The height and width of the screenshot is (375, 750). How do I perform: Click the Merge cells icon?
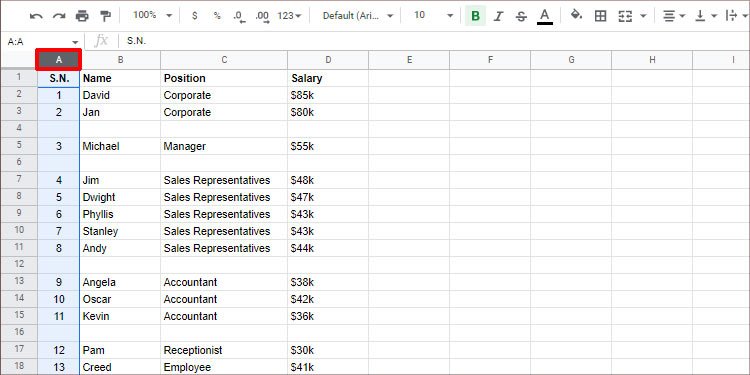click(x=625, y=16)
